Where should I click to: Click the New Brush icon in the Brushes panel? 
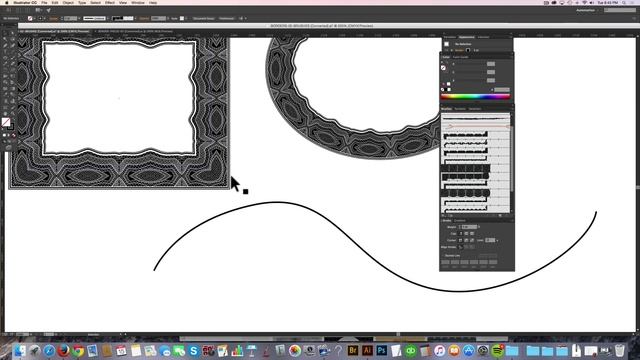pyautogui.click(x=500, y=216)
